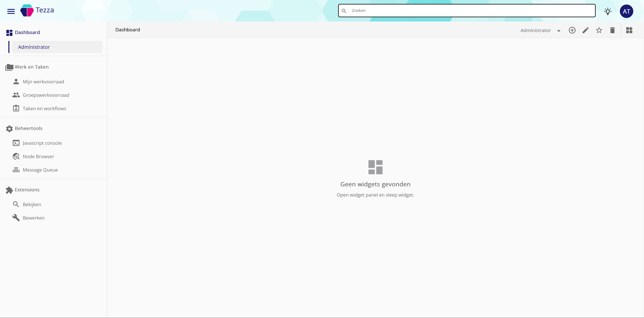Screen dimensions: 644x318
Task: Click the search magnifier icon
Action: tap(344, 11)
